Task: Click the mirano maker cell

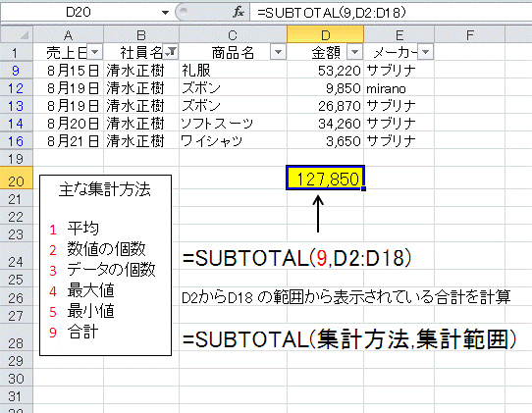Action: click(399, 88)
